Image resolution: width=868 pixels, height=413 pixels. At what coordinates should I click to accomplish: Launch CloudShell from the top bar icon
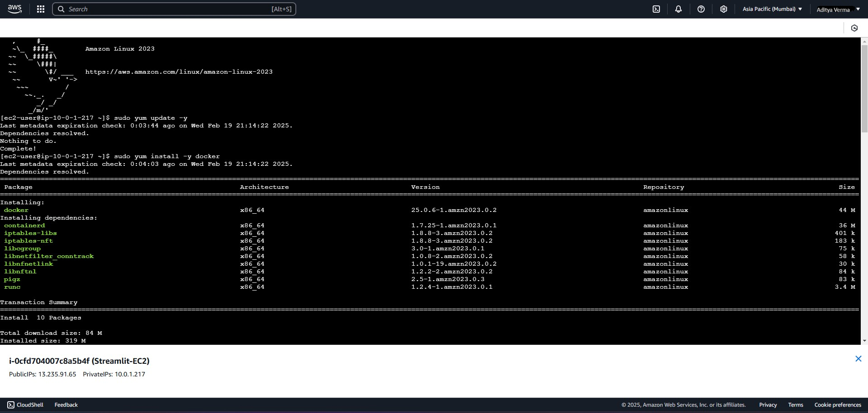[656, 9]
